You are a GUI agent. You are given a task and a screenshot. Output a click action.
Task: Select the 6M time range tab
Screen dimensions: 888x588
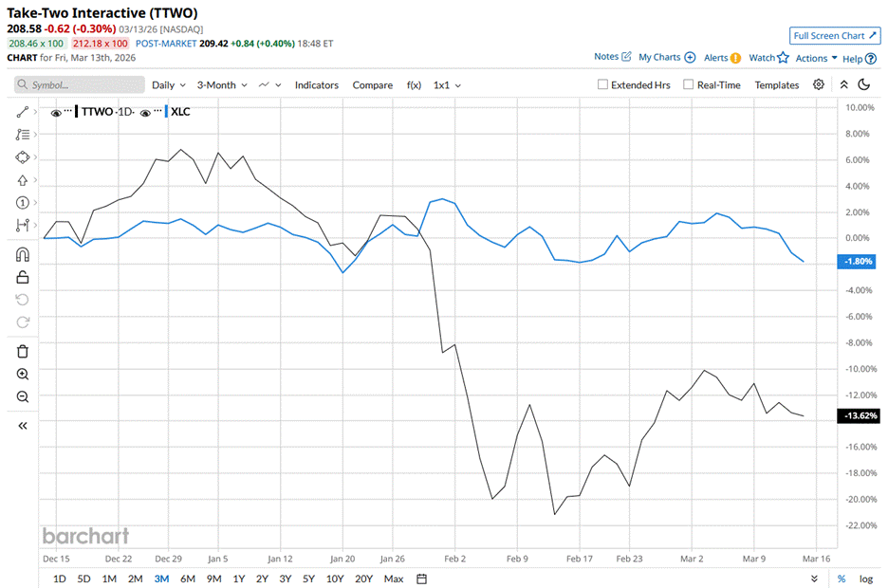point(187,579)
